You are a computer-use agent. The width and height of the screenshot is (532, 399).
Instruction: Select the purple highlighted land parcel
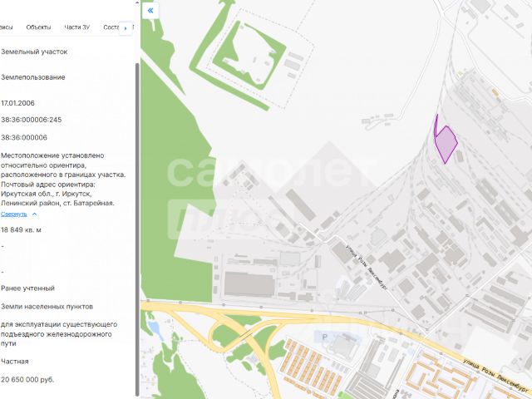pos(446,144)
